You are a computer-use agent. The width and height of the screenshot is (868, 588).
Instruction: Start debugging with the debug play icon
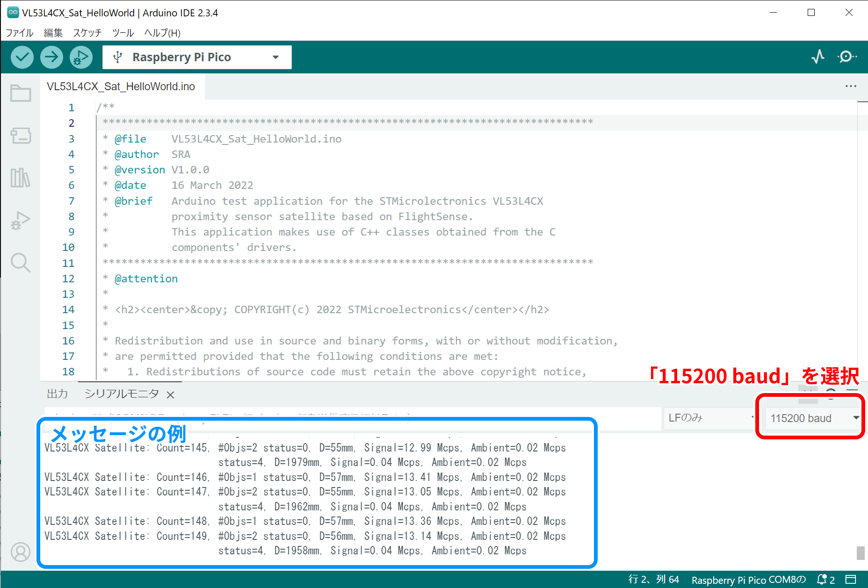(81, 57)
